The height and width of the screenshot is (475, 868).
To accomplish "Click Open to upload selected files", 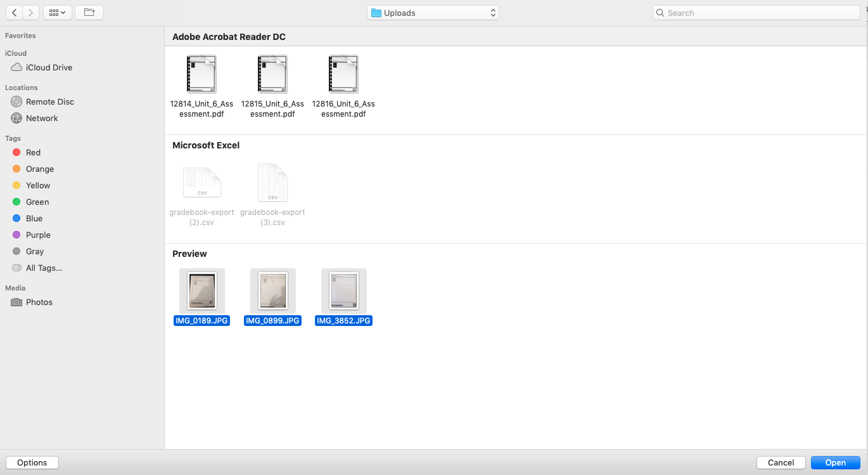I will 835,463.
